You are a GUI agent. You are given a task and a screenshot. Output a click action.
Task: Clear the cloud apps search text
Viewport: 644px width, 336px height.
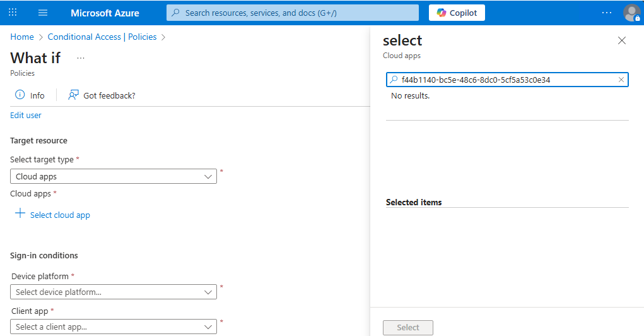click(621, 80)
